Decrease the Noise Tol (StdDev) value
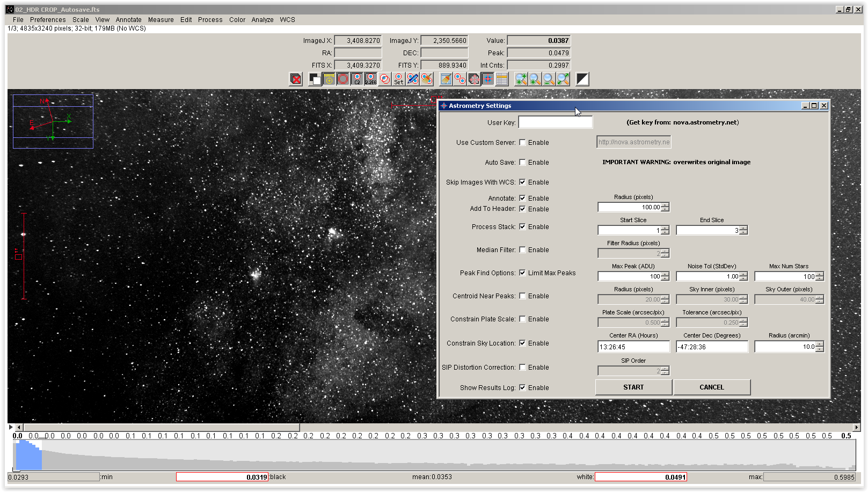This screenshot has width=868, height=492. 743,278
